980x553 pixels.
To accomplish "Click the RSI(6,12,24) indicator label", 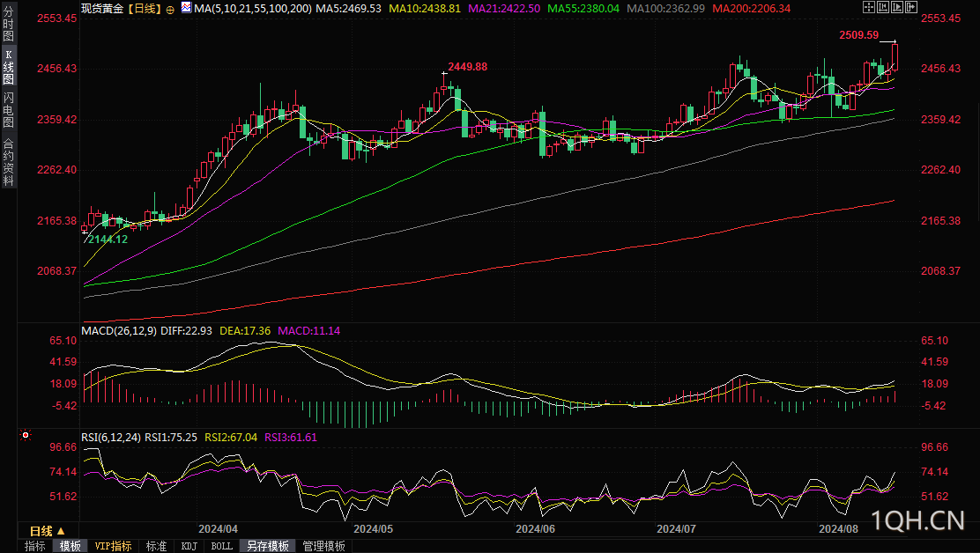I will pyautogui.click(x=111, y=438).
